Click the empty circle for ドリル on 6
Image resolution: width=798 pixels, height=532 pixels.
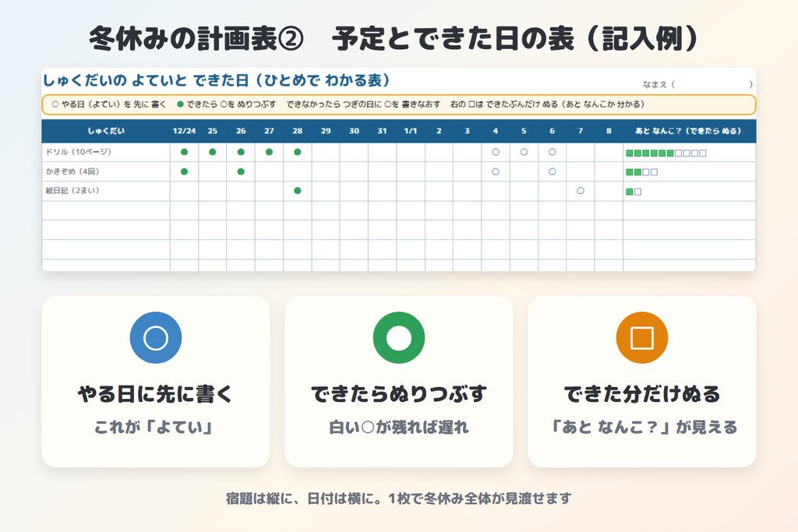(x=553, y=152)
